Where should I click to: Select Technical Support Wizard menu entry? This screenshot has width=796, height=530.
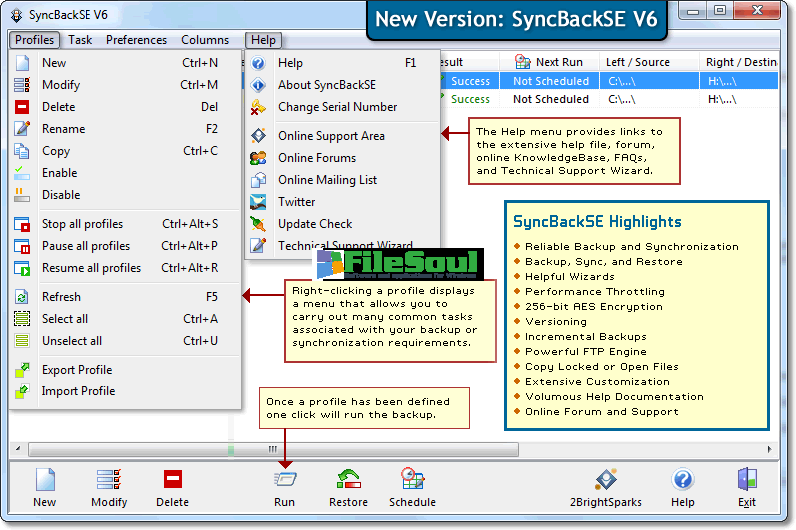click(343, 246)
